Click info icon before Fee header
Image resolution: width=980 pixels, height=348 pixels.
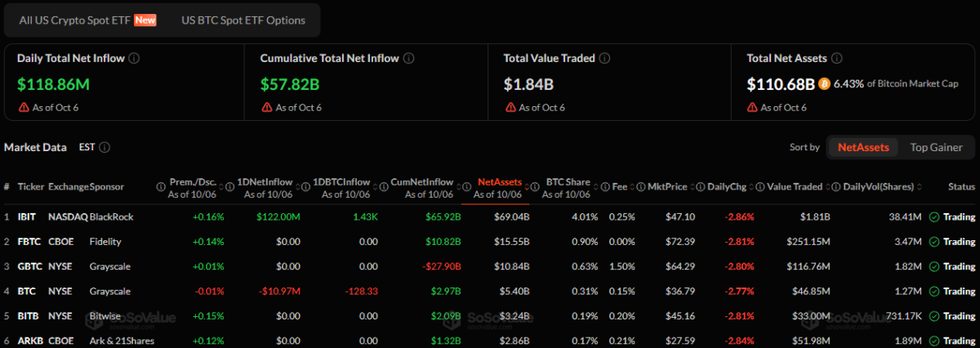click(605, 187)
